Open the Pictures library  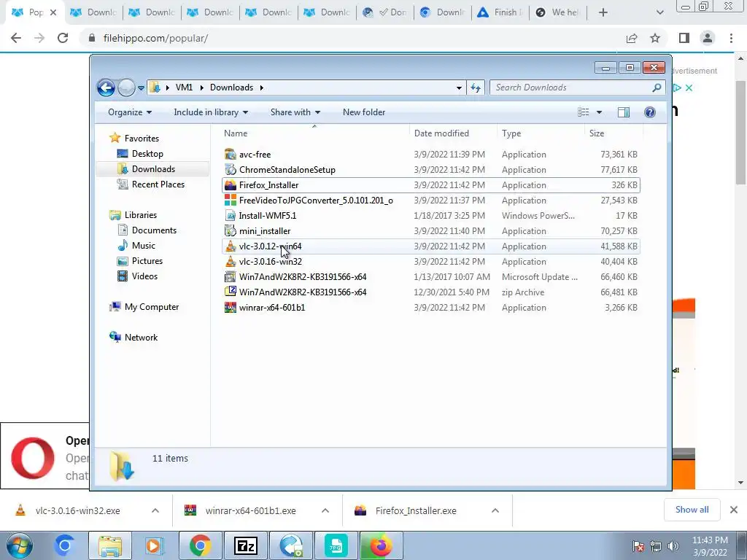(147, 261)
